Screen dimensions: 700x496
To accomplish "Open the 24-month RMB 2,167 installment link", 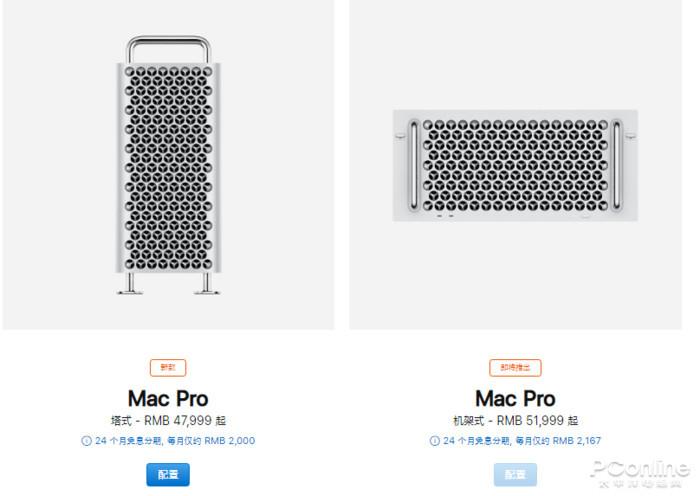I will pyautogui.click(x=521, y=441).
